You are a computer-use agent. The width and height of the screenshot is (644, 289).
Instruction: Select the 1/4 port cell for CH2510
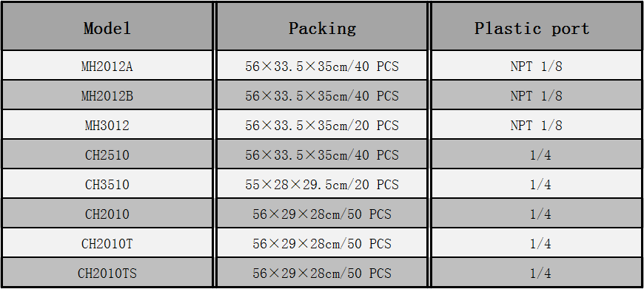(537, 154)
